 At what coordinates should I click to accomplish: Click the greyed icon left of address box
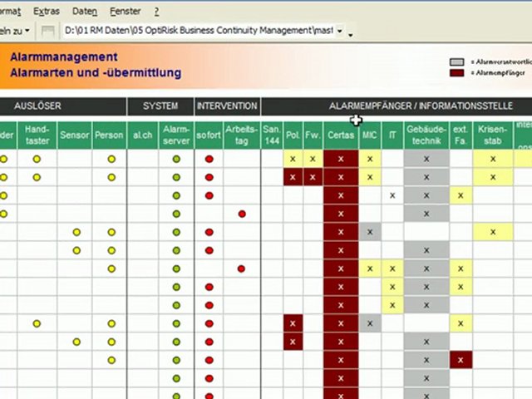48,32
